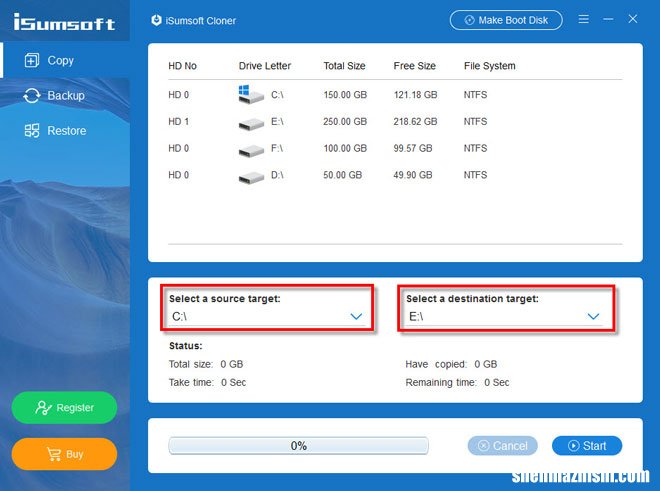The width and height of the screenshot is (660, 491).
Task: Select the D: drive disk icon
Action: (251, 176)
